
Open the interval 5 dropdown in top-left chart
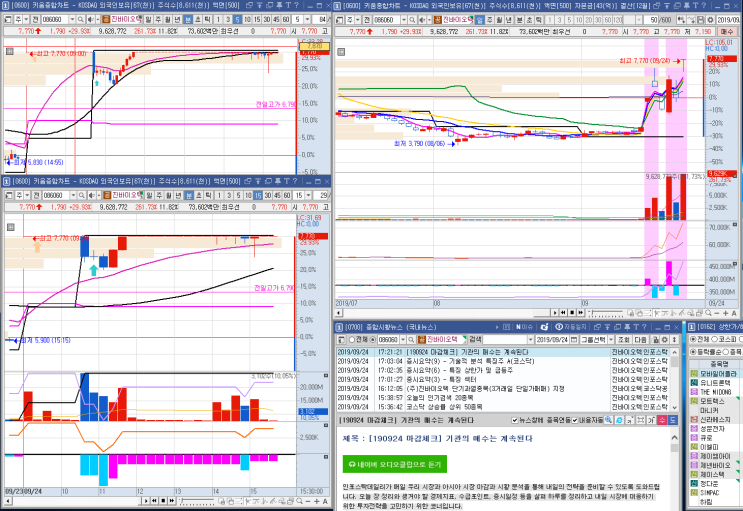[308, 19]
